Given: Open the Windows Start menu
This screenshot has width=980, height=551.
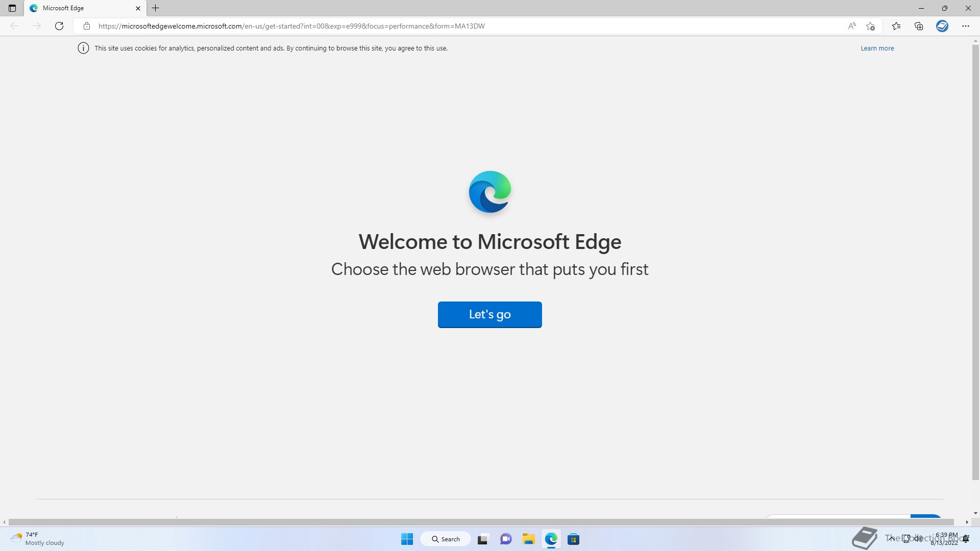Looking at the screenshot, I should 407,539.
